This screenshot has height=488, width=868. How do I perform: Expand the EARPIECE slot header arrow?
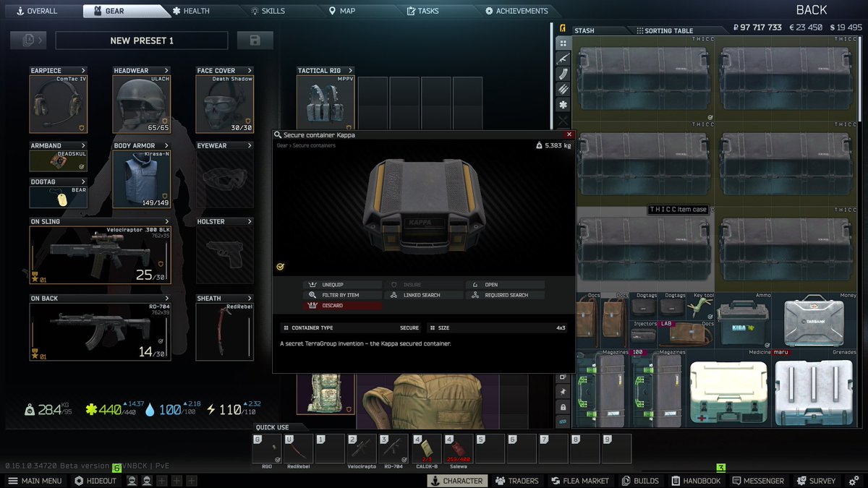[84, 71]
